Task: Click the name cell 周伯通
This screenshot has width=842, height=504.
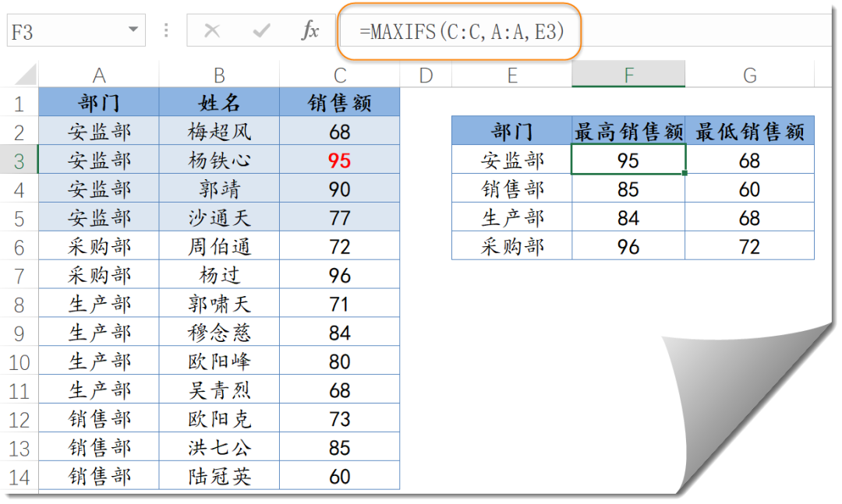Action: click(x=219, y=246)
